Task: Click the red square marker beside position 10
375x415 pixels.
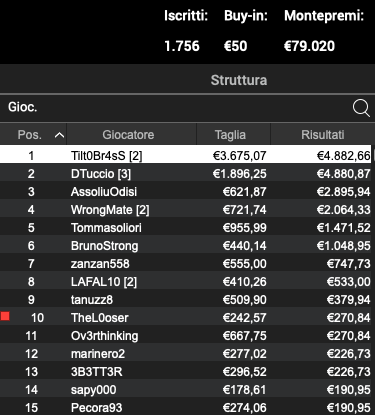Action: (5, 316)
